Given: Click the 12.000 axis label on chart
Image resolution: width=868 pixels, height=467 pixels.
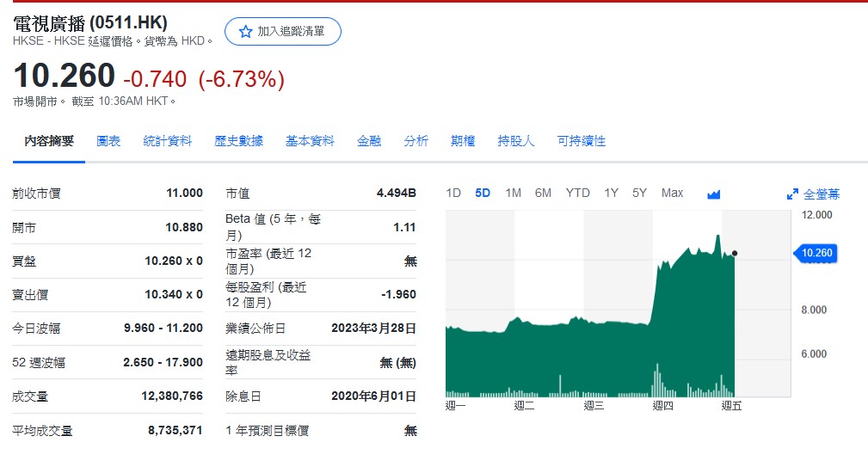Looking at the screenshot, I should 816,215.
